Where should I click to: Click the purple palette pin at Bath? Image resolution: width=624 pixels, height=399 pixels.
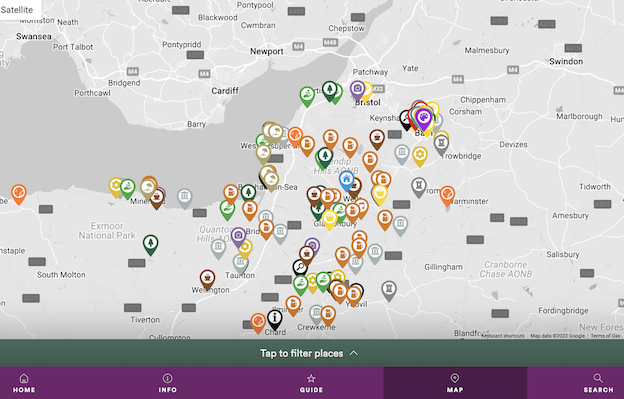(424, 119)
